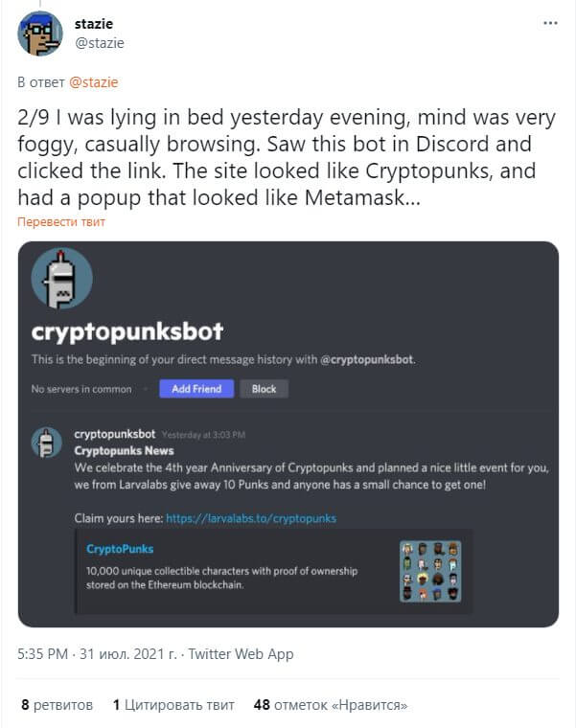Open stazie's profile avatar
Screen dimensions: 576x728
point(40,34)
